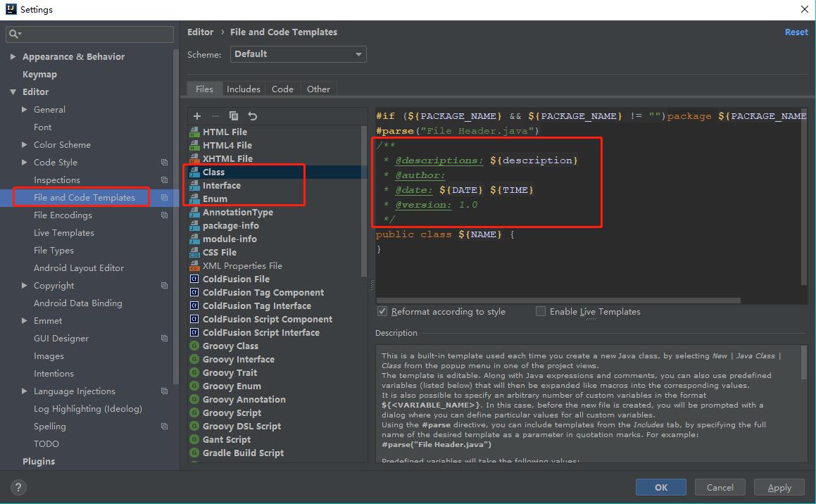Click the XML Properties File icon

tap(194, 266)
